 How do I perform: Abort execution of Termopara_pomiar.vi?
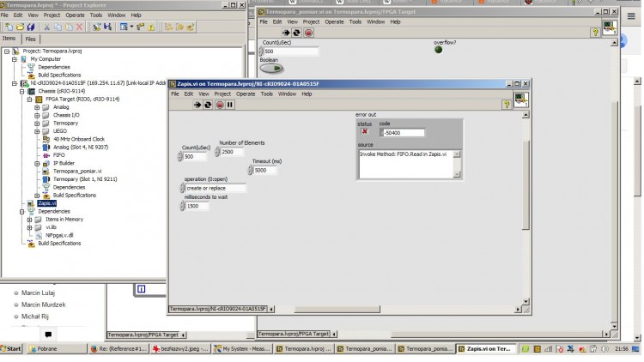point(308,33)
